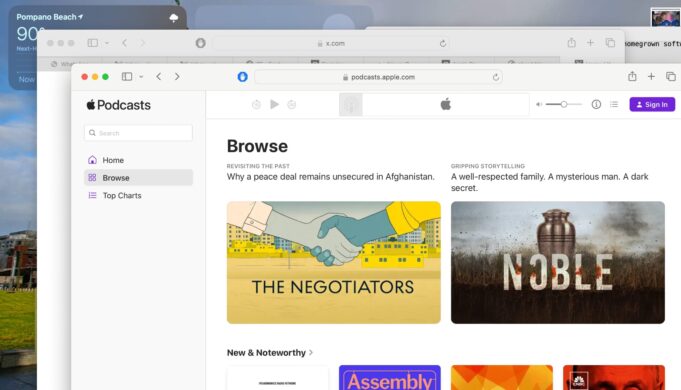Open The Negotiators podcast artwork
681x390 pixels.
334,262
